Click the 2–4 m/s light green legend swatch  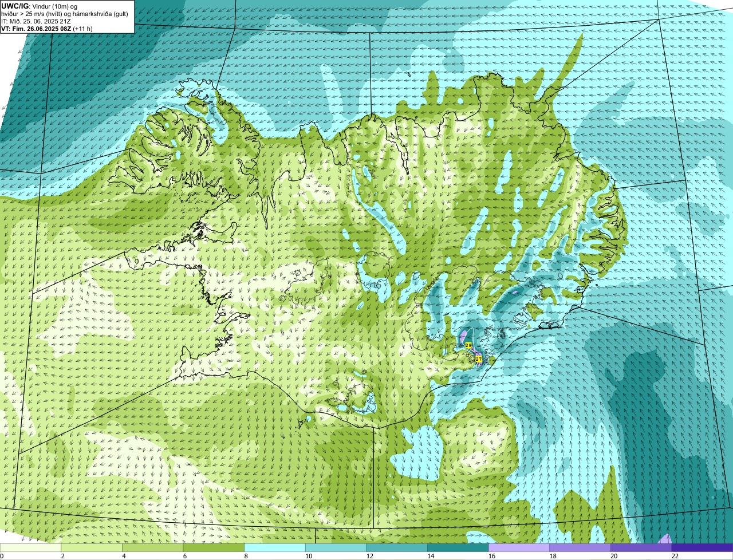92,547
